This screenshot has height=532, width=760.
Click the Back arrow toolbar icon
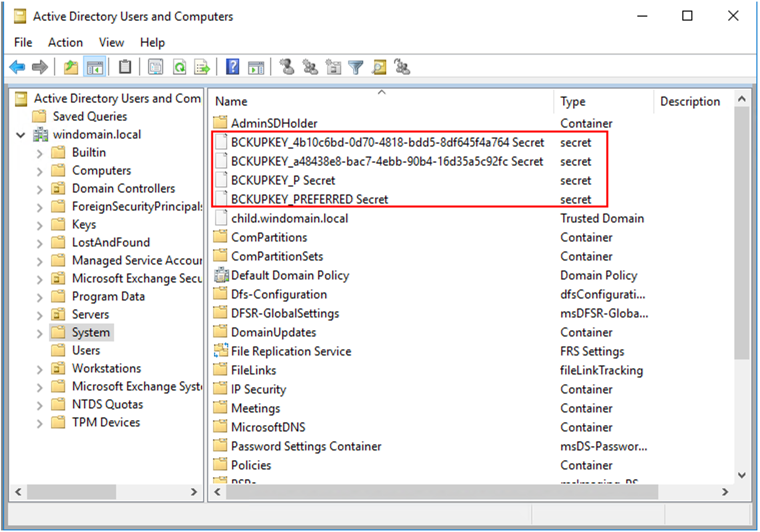point(17,67)
